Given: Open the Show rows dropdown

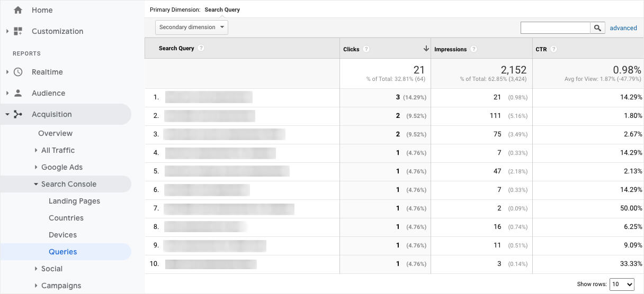Looking at the screenshot, I should tap(622, 284).
